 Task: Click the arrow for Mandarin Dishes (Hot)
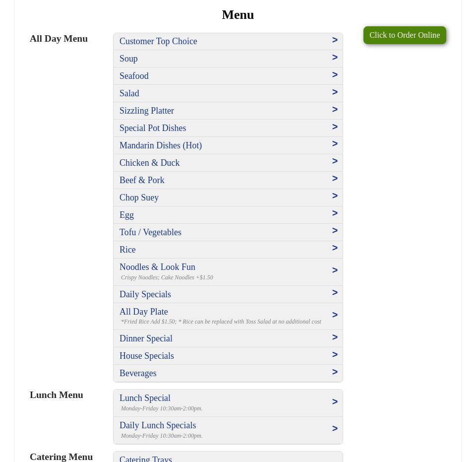(x=335, y=144)
